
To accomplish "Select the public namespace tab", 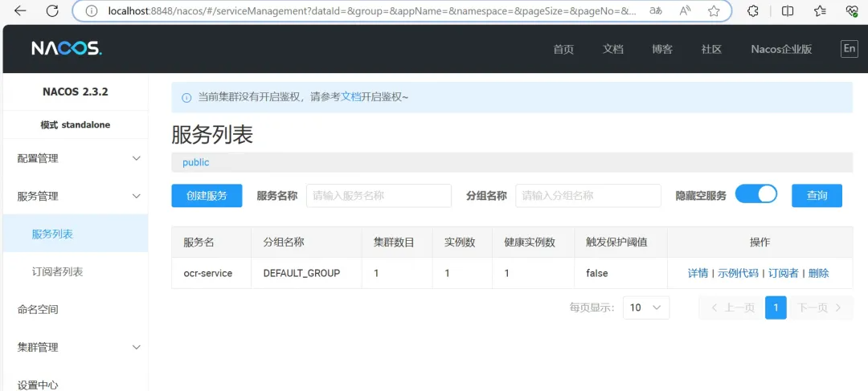I will 196,163.
